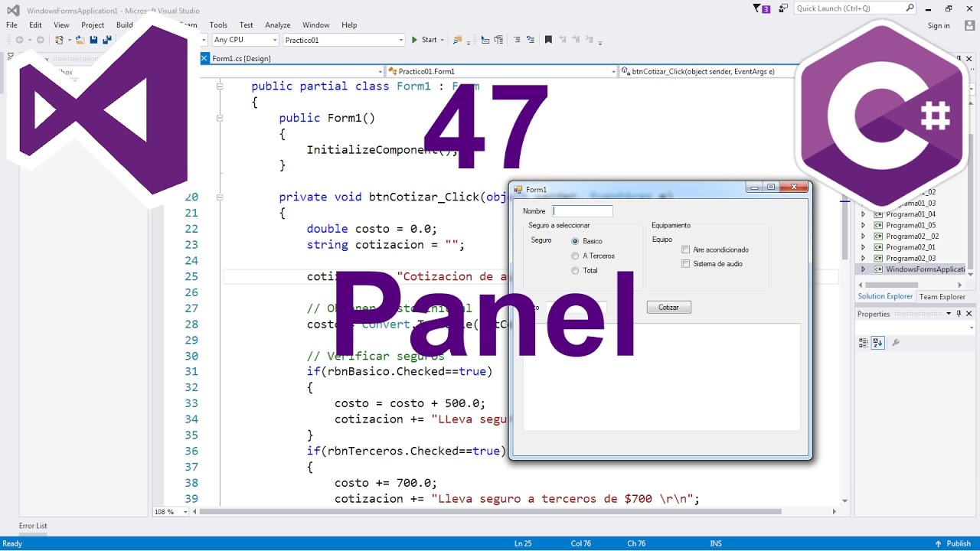The height and width of the screenshot is (551, 980).
Task: Open the Help menu
Action: click(x=349, y=25)
